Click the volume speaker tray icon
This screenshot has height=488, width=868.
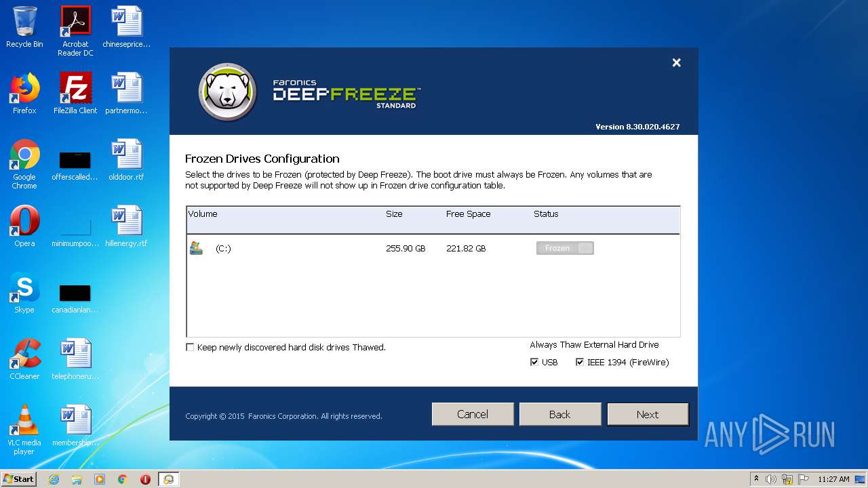[771, 479]
